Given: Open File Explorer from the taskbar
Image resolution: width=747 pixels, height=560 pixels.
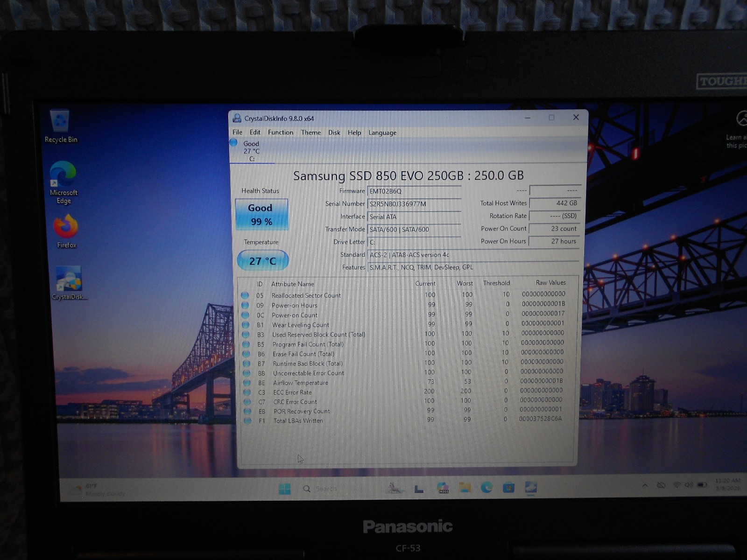Looking at the screenshot, I should pos(465,488).
